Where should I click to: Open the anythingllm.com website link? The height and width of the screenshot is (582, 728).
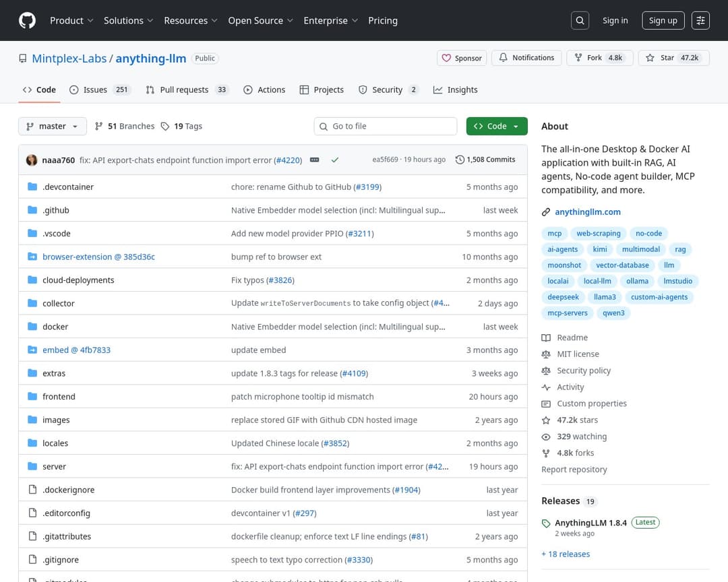pyautogui.click(x=587, y=212)
